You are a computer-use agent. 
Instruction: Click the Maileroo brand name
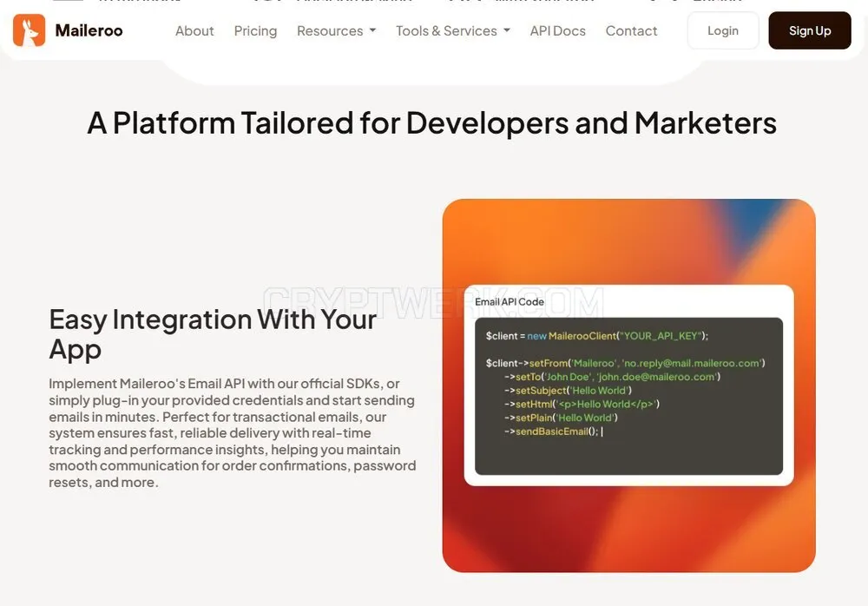[89, 30]
